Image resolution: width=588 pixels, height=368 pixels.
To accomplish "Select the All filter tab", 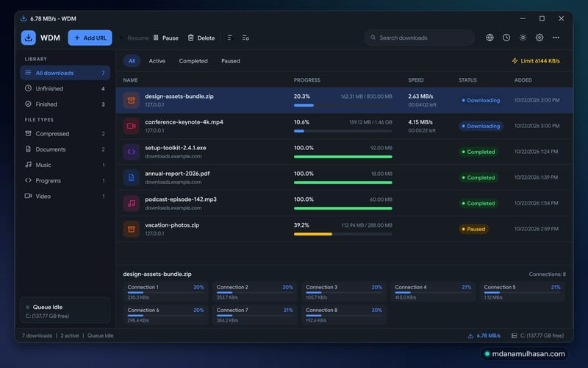I will point(132,61).
